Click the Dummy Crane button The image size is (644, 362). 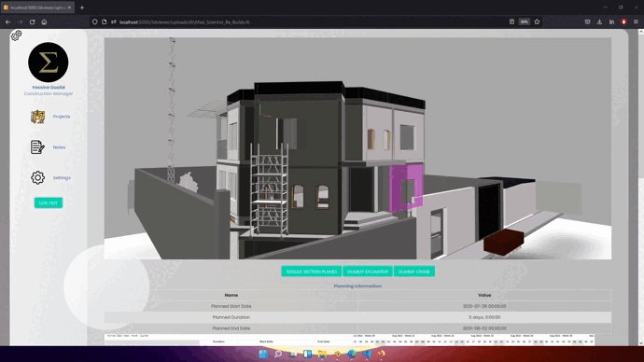pyautogui.click(x=414, y=271)
